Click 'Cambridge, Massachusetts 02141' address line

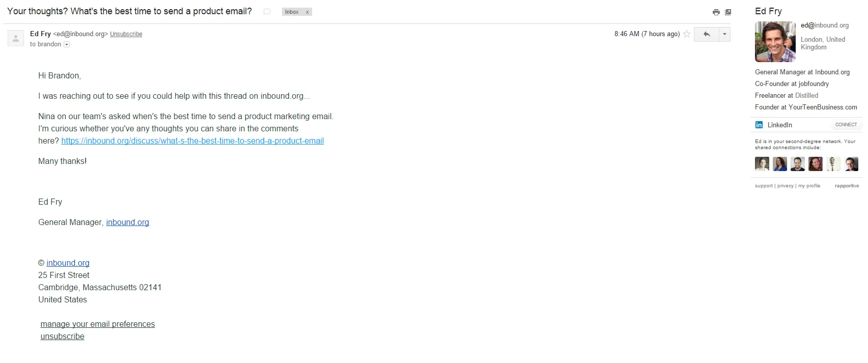pos(100,288)
